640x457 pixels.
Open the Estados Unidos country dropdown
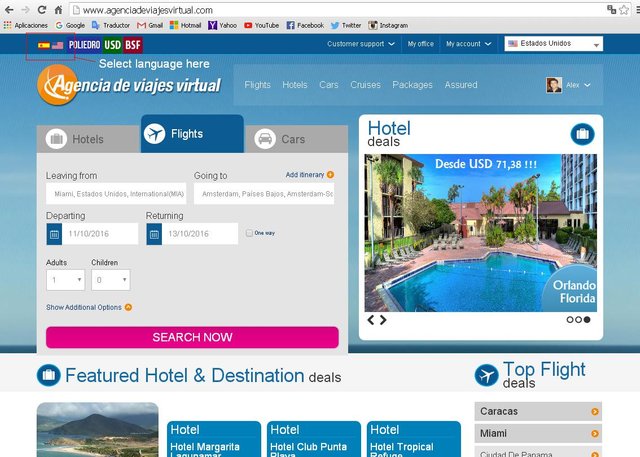click(553, 44)
